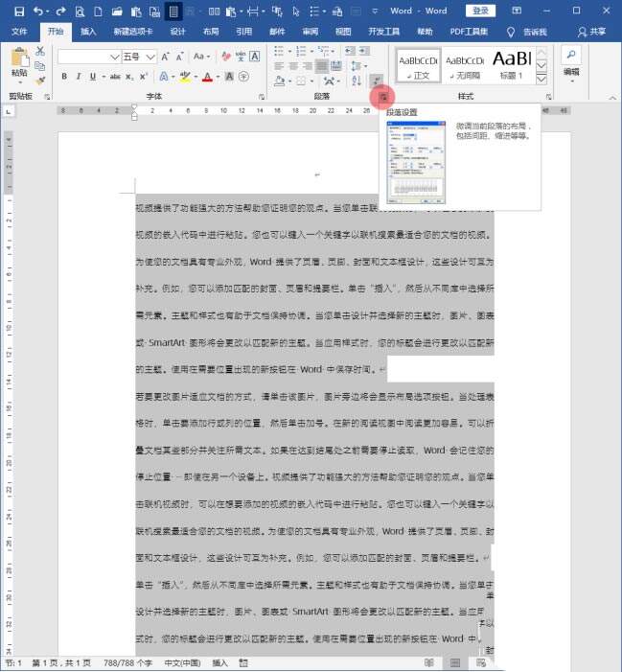Save the document from the quick access toolbar
Screen dimensions: 622x672
coord(19,12)
